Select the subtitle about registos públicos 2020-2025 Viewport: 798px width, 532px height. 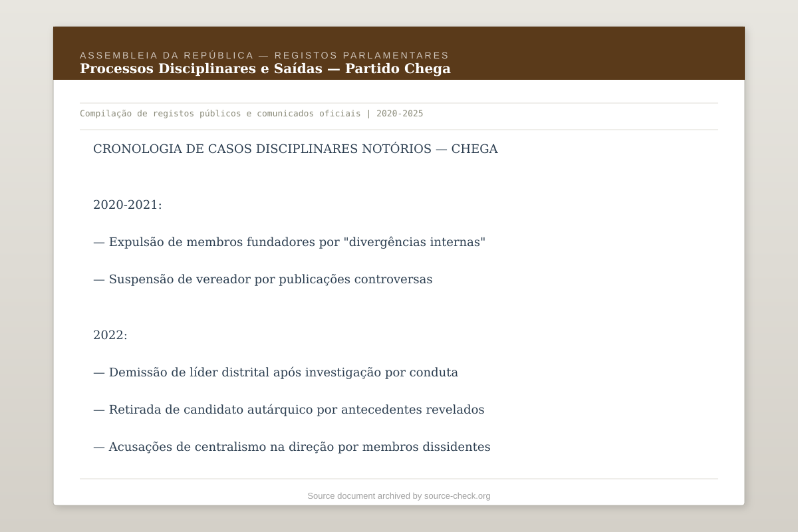pyautogui.click(x=251, y=114)
